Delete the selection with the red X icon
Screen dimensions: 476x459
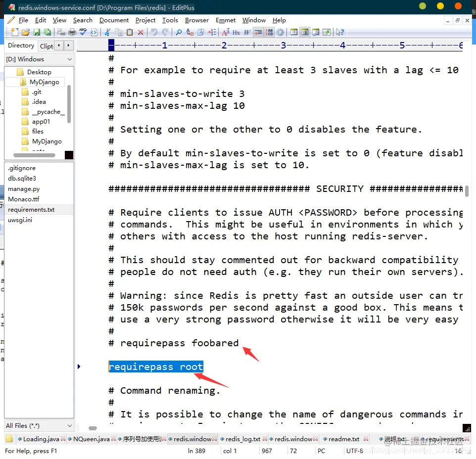coord(141,32)
